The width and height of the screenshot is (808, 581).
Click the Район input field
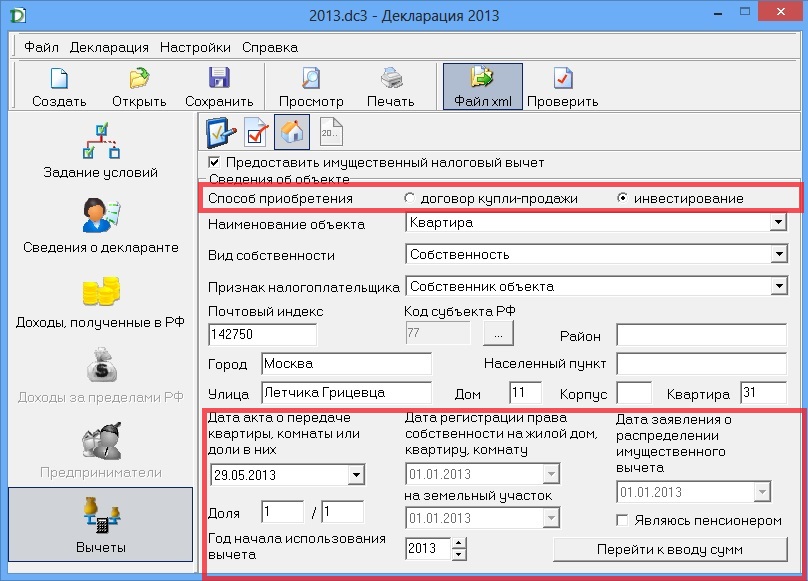click(x=702, y=335)
